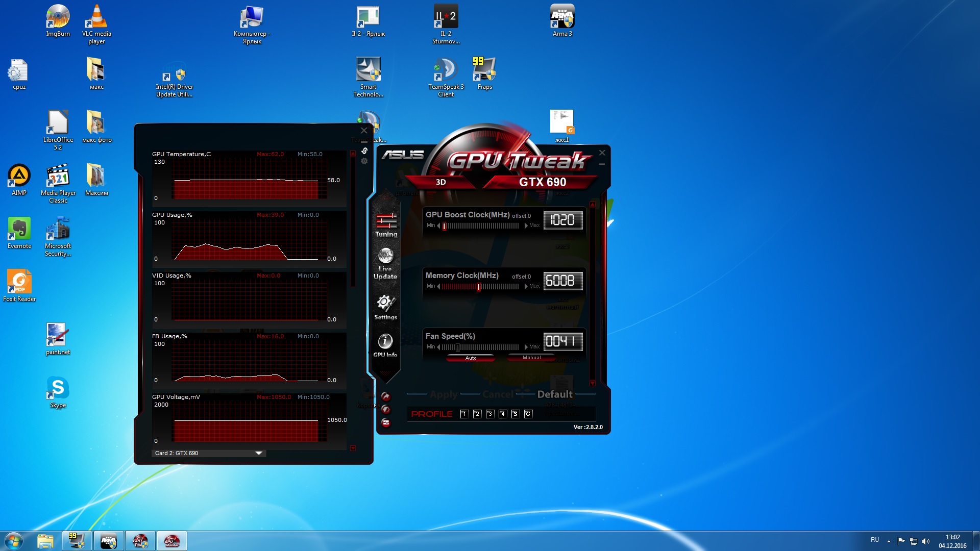Screen dimensions: 980x551
Task: Restore settings with Default button
Action: 555,394
